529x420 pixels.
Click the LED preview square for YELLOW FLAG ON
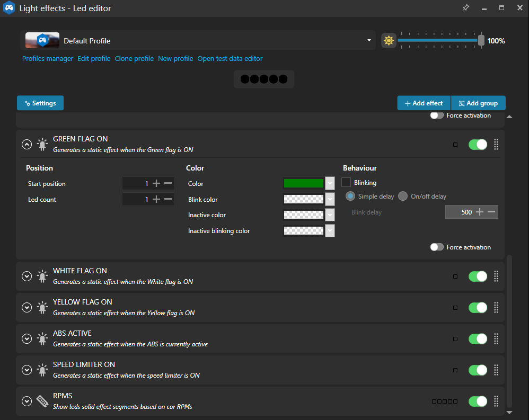pos(455,308)
